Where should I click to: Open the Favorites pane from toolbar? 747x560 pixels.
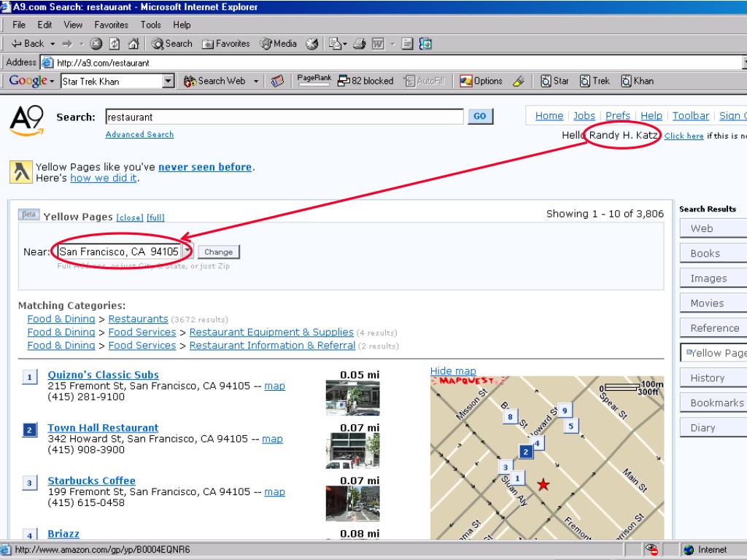coord(226,44)
